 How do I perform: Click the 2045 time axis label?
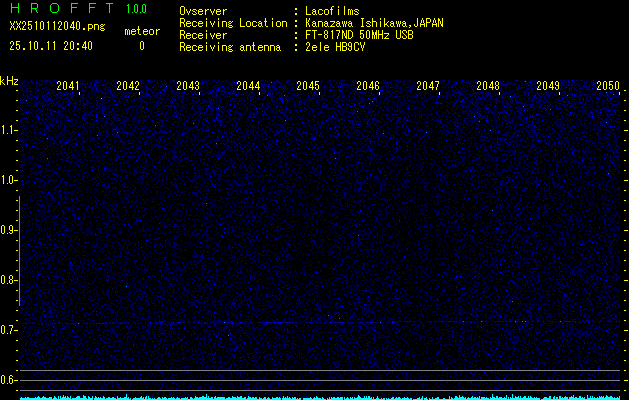308,86
